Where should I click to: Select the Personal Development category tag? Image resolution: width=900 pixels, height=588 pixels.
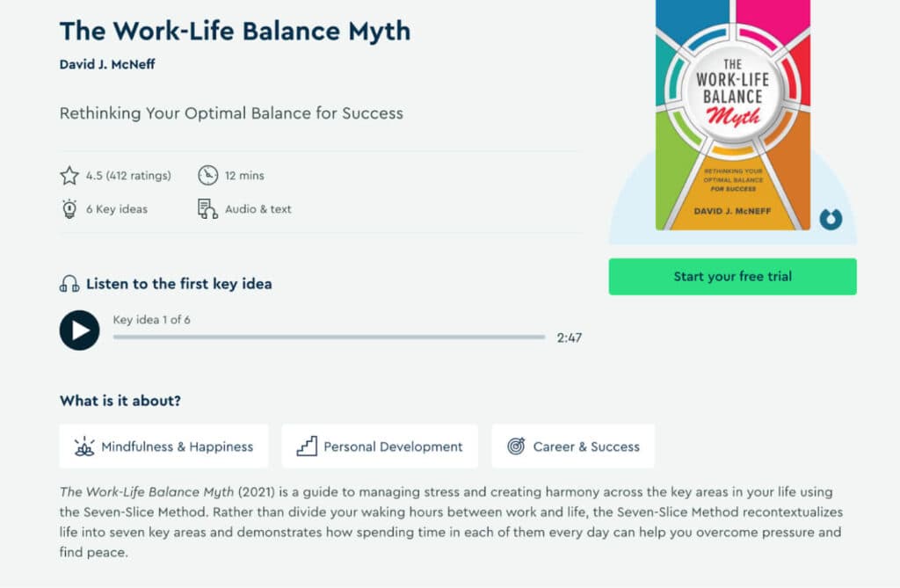tap(379, 446)
